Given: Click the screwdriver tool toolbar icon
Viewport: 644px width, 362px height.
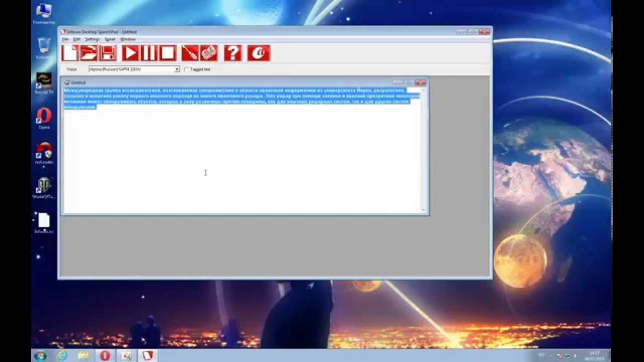Looking at the screenshot, I should (x=190, y=53).
